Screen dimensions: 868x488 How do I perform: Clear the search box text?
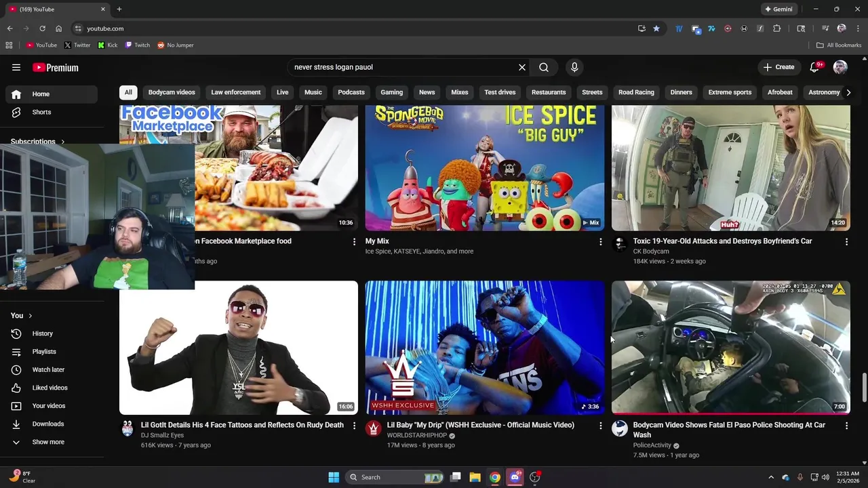pos(522,67)
